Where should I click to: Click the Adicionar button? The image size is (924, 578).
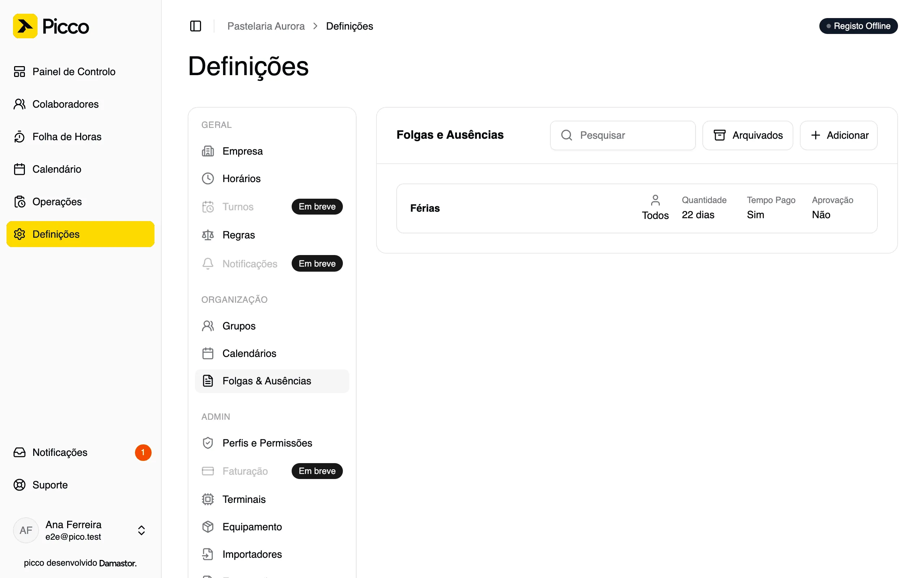(838, 135)
